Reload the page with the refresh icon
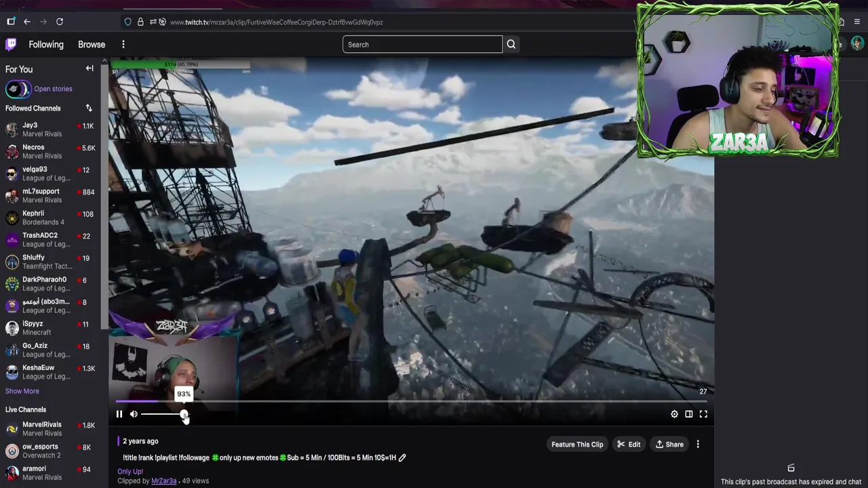 tap(60, 22)
